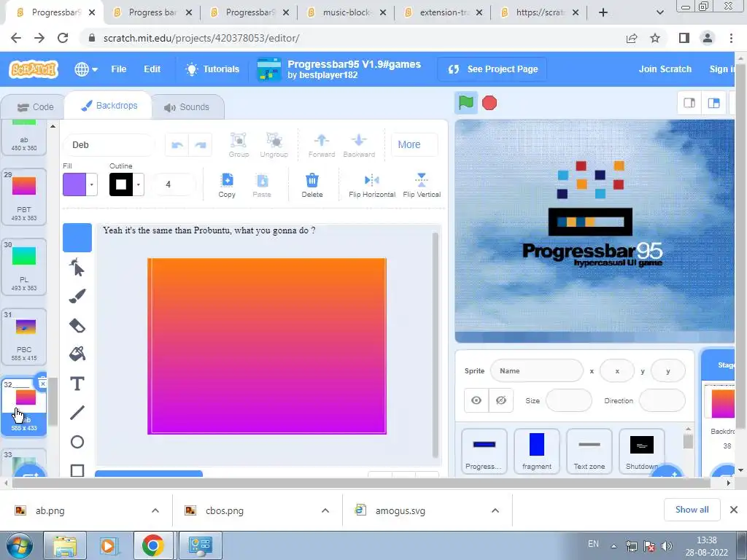Select the Text tool

77,384
